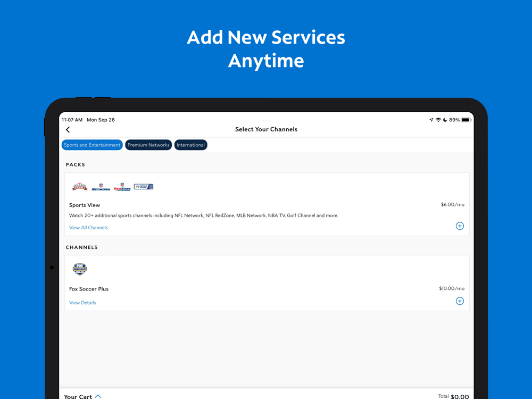Tap the Wi-Fi icon in status bar
This screenshot has width=532, height=399.
click(x=438, y=120)
